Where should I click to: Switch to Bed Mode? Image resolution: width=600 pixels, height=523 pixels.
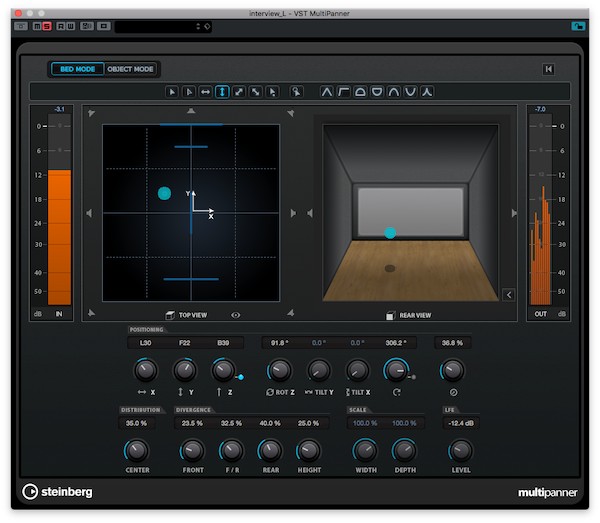click(78, 69)
